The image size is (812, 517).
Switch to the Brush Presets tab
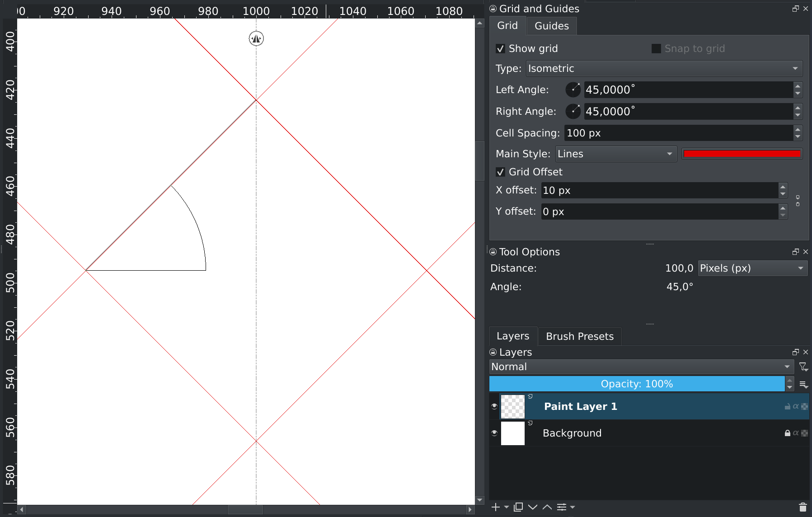579,337
